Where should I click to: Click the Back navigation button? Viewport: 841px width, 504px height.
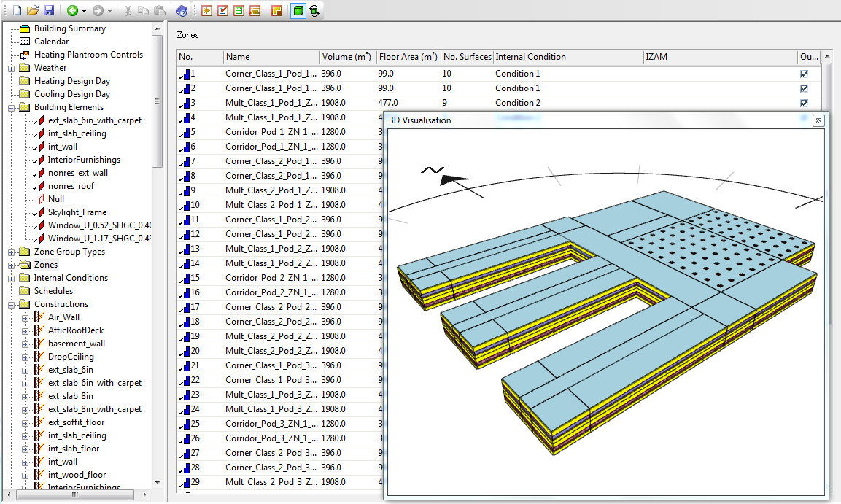click(x=73, y=10)
